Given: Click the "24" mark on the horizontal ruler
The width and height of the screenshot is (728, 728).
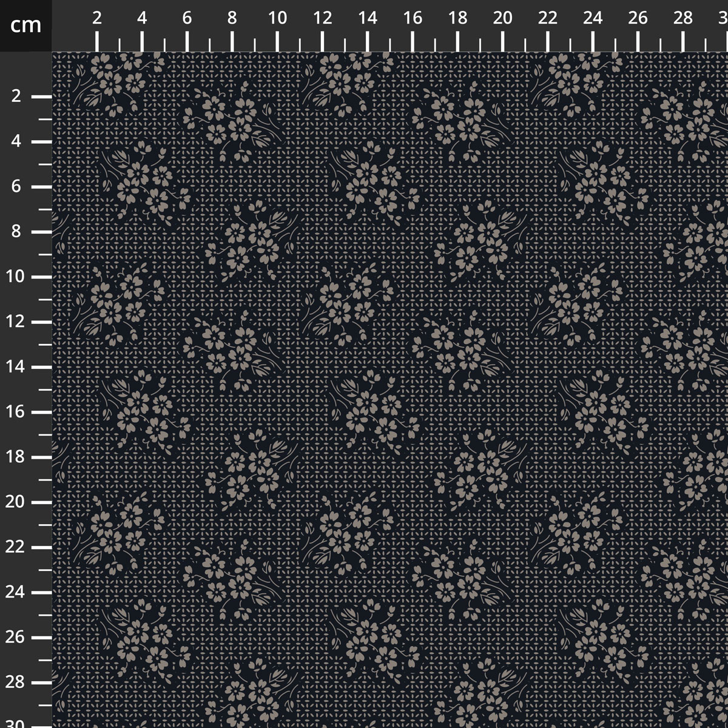Looking at the screenshot, I should coord(593,18).
